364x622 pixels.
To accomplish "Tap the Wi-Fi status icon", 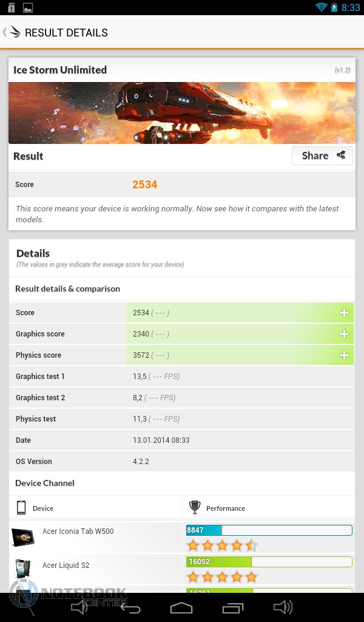I will point(321,7).
